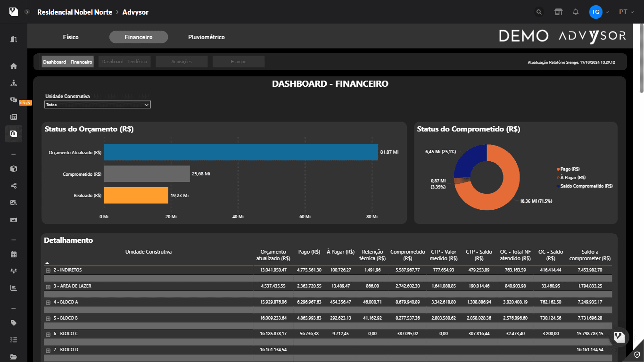
Task: Open the Dashboard - Tendência view
Action: (x=124, y=61)
